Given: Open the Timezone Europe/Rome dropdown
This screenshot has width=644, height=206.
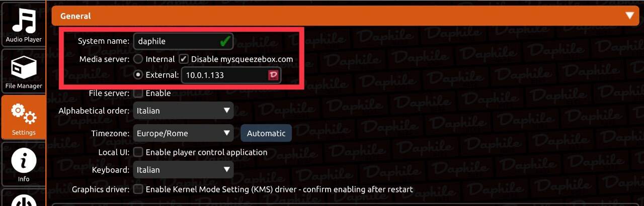Looking at the screenshot, I should [183, 133].
